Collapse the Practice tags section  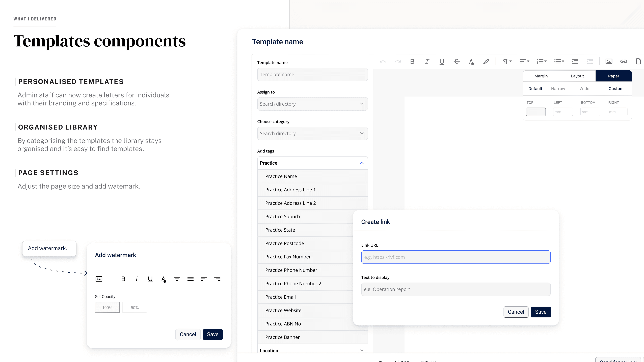click(362, 163)
